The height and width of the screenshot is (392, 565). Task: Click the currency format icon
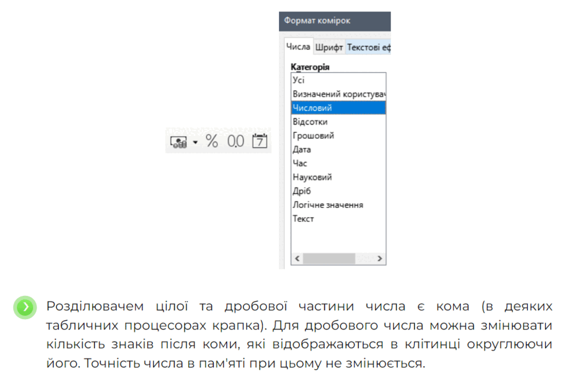179,142
